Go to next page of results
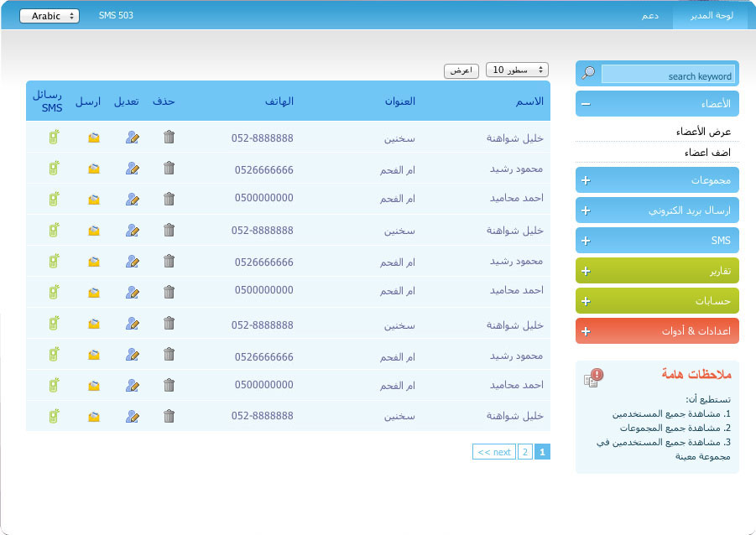Viewport: 756px width, 535px height. pyautogui.click(x=493, y=452)
